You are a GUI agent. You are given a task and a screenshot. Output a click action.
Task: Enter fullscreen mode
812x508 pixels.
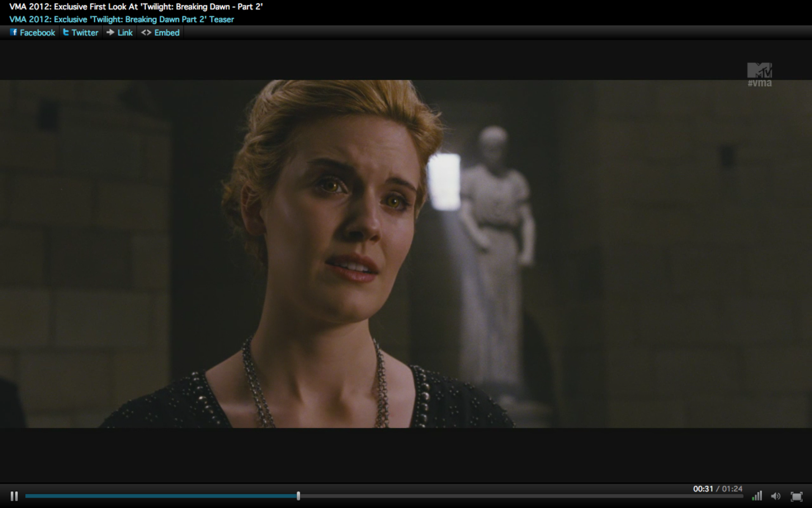click(x=796, y=496)
